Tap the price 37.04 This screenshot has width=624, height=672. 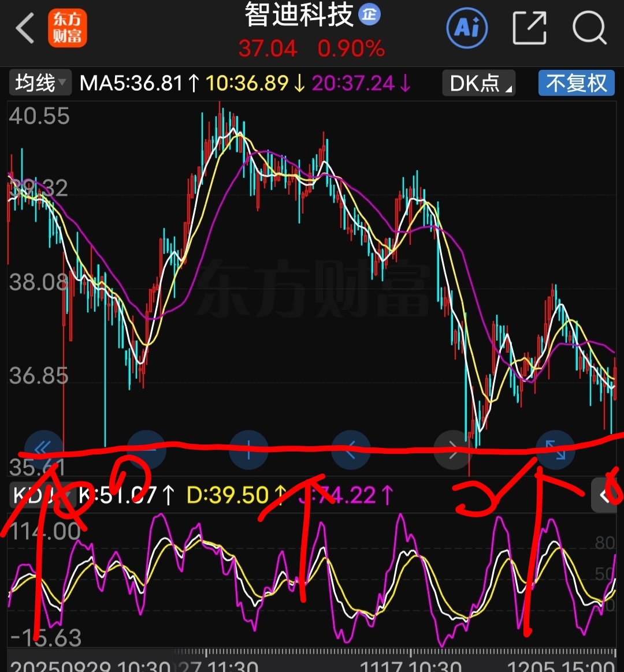click(x=268, y=48)
